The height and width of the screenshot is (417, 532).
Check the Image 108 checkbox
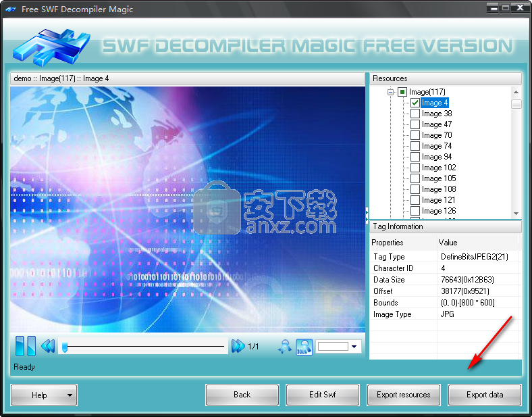pyautogui.click(x=415, y=189)
